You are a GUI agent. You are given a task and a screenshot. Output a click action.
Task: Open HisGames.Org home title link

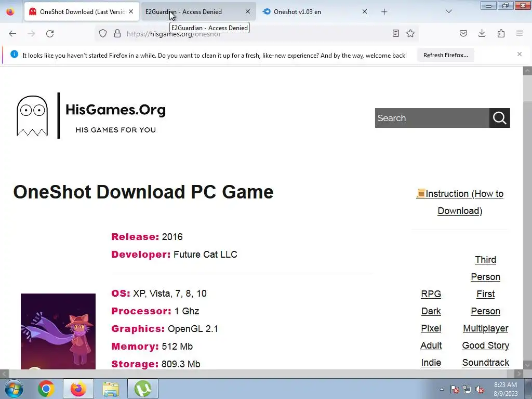pos(115,110)
